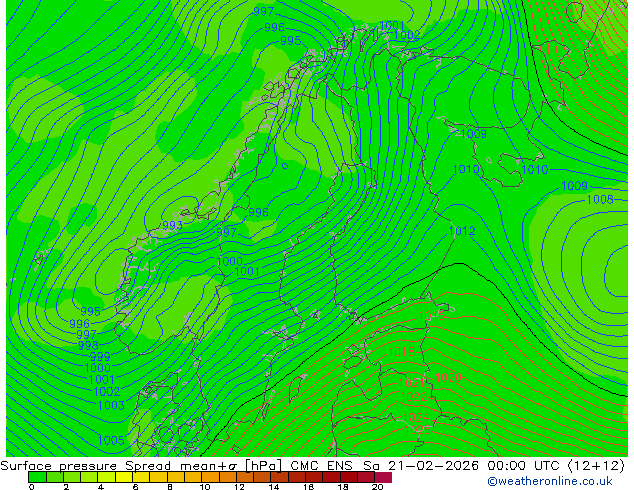The width and height of the screenshot is (634, 490).
Task: Click the '(12+12)' forecast step text
Action: click(596, 466)
